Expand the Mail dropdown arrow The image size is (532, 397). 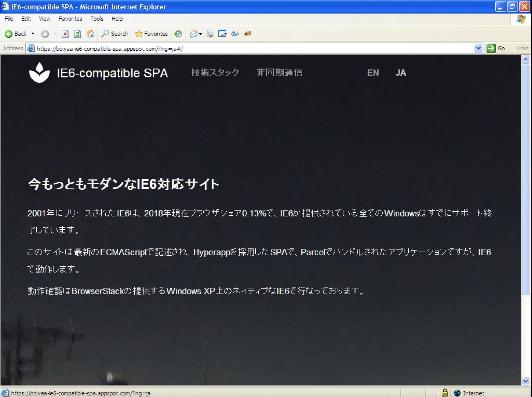[200, 34]
